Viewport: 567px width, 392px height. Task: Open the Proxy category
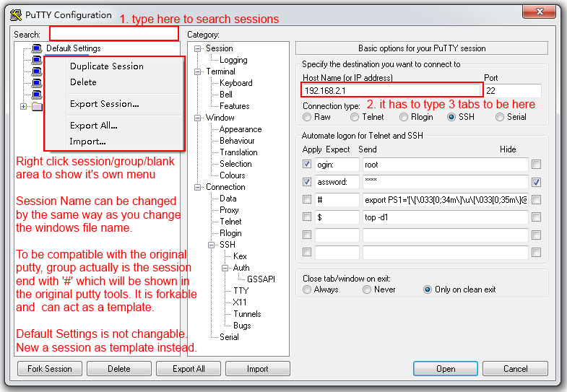pyautogui.click(x=229, y=210)
